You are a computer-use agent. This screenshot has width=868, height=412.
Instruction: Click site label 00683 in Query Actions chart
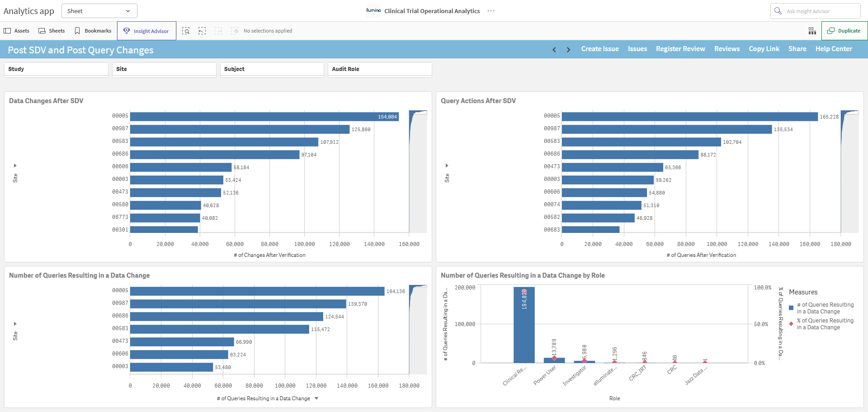coord(552,230)
